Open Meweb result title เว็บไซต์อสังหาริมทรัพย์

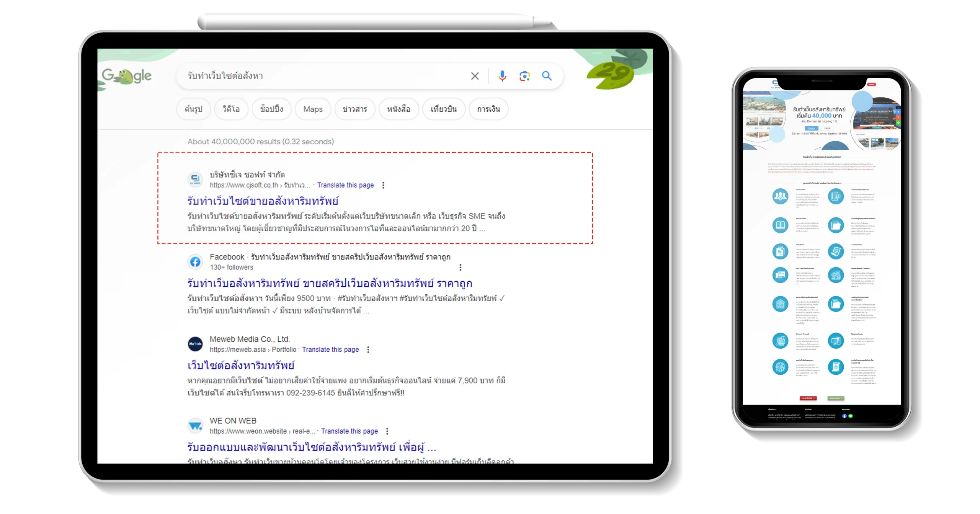point(241,365)
